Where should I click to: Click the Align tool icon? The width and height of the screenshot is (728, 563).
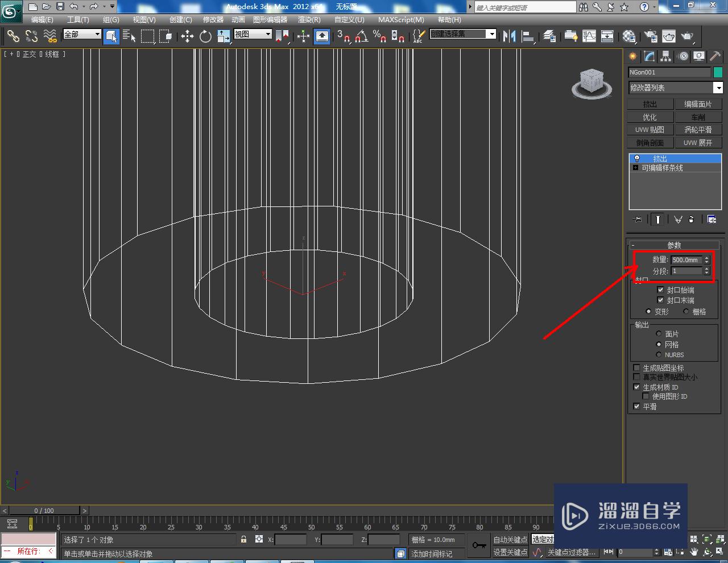528,36
